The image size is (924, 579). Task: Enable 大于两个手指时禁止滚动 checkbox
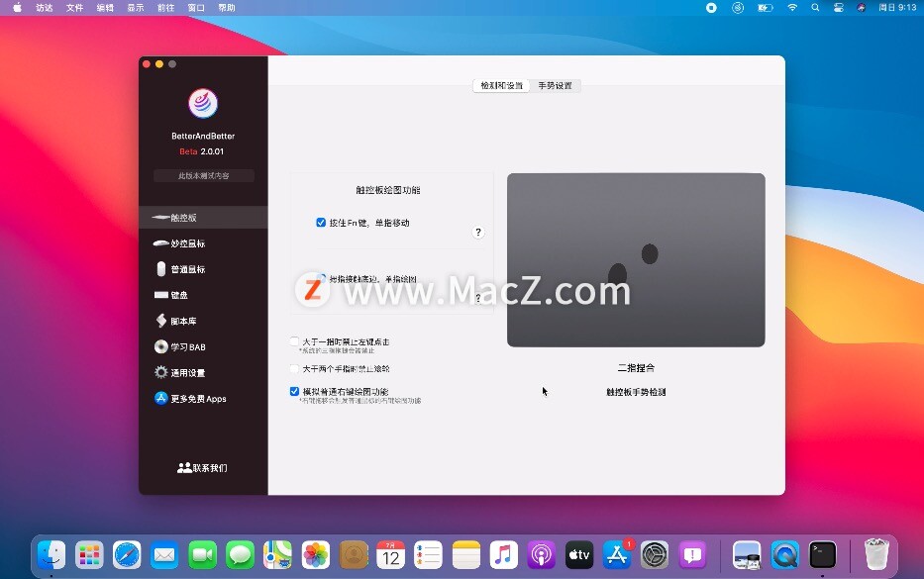point(294,369)
